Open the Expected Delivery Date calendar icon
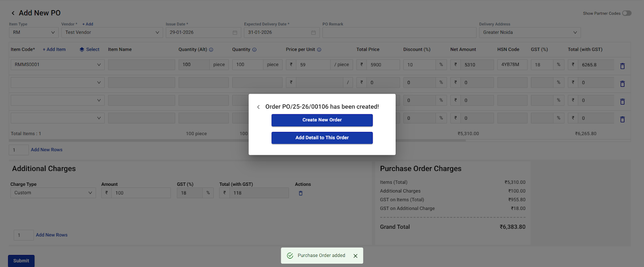 [313, 33]
